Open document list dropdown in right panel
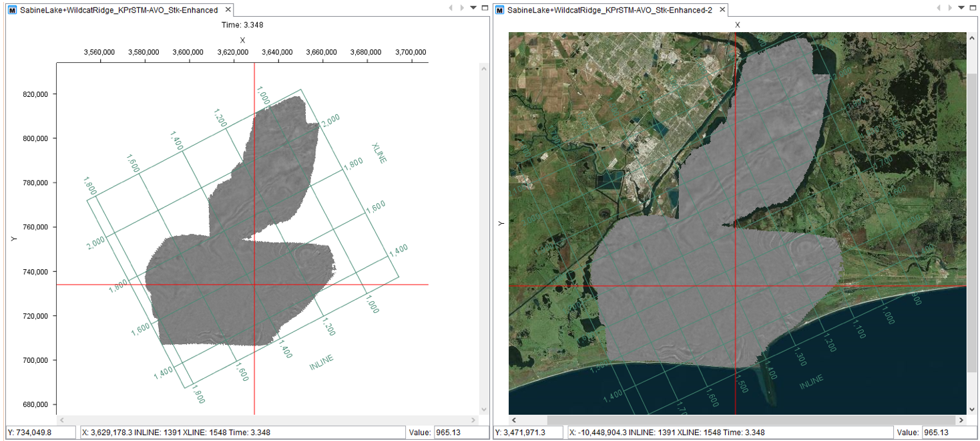Viewport: 980px width, 441px height. [961, 8]
